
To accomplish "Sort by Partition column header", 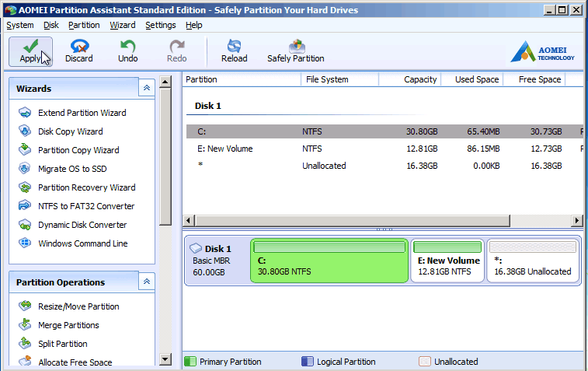I will [242, 79].
